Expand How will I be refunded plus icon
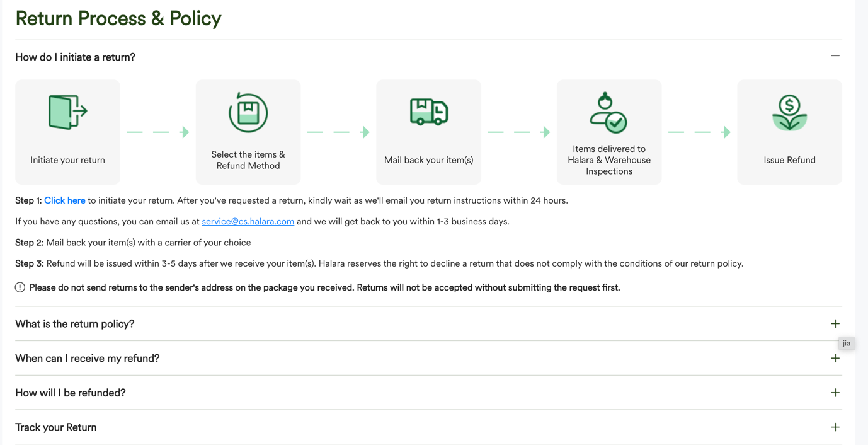This screenshot has width=868, height=445. 835,393
